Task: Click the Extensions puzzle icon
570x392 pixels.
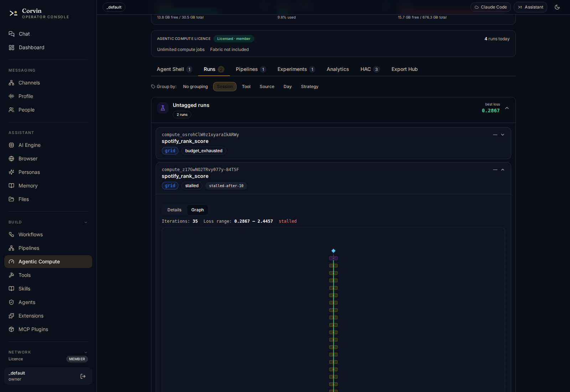Action: [x=11, y=316]
